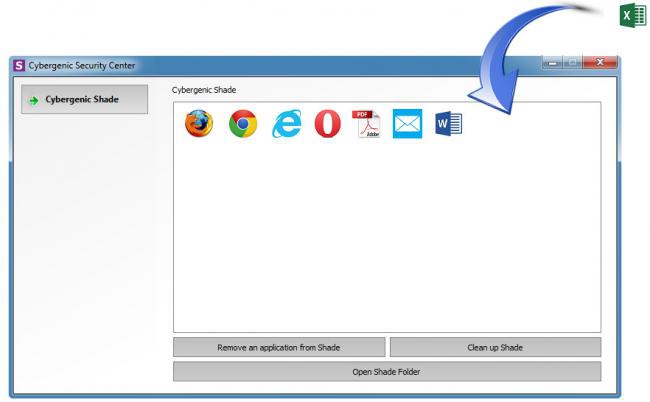
Task: Select the Opera browser icon
Action: [x=327, y=124]
